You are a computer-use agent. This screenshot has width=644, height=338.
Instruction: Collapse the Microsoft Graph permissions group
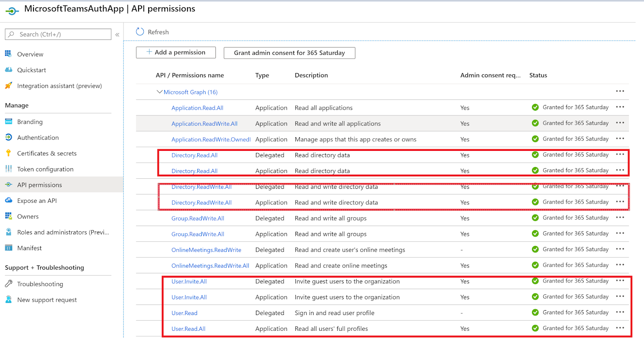coord(159,92)
